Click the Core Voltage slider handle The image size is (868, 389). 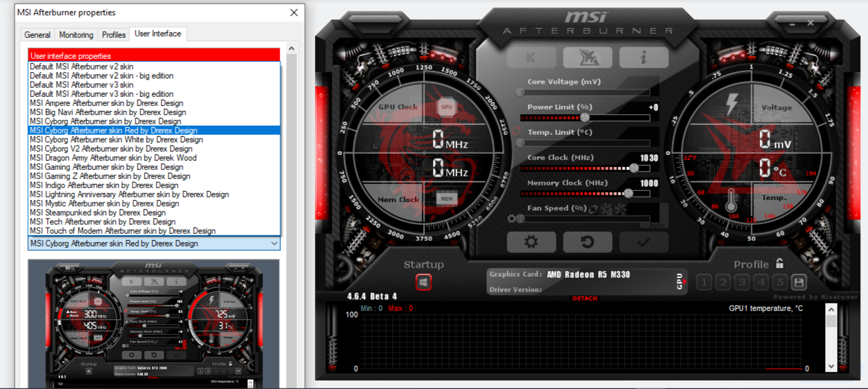click(x=520, y=92)
